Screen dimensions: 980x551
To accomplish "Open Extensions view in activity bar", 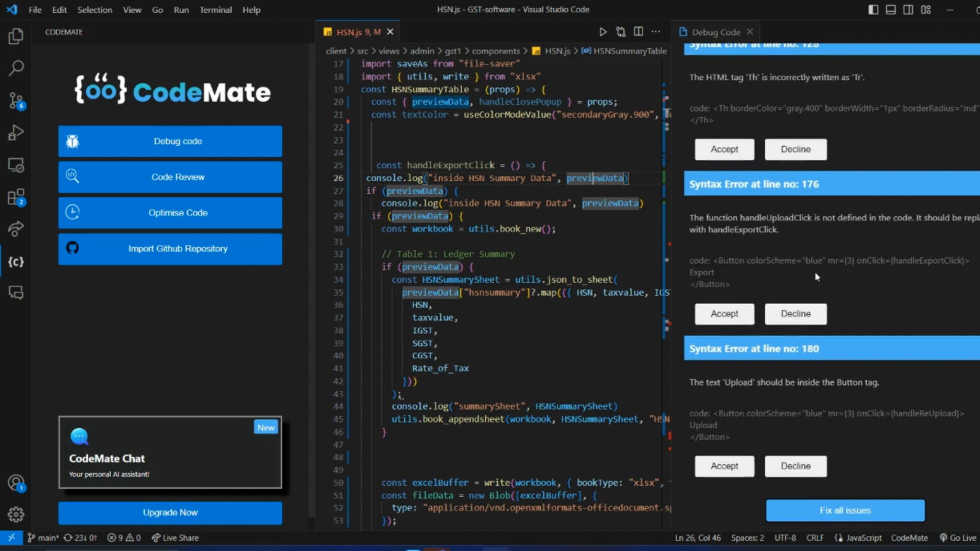I will pos(16,197).
